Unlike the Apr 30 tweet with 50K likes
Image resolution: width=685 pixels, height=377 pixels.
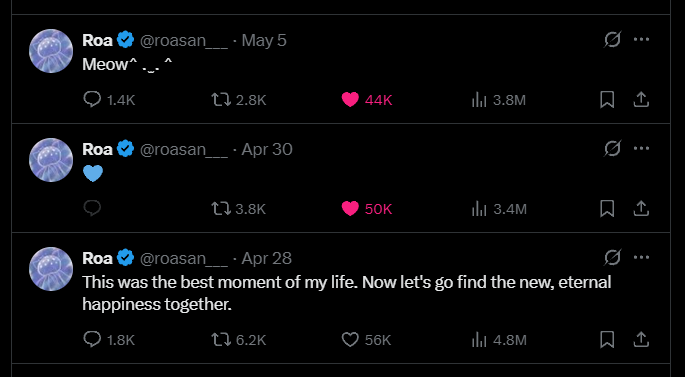367,209
